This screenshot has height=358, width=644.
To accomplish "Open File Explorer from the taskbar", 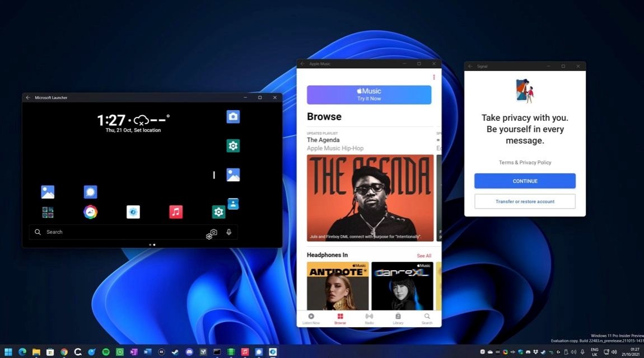I will [36, 352].
